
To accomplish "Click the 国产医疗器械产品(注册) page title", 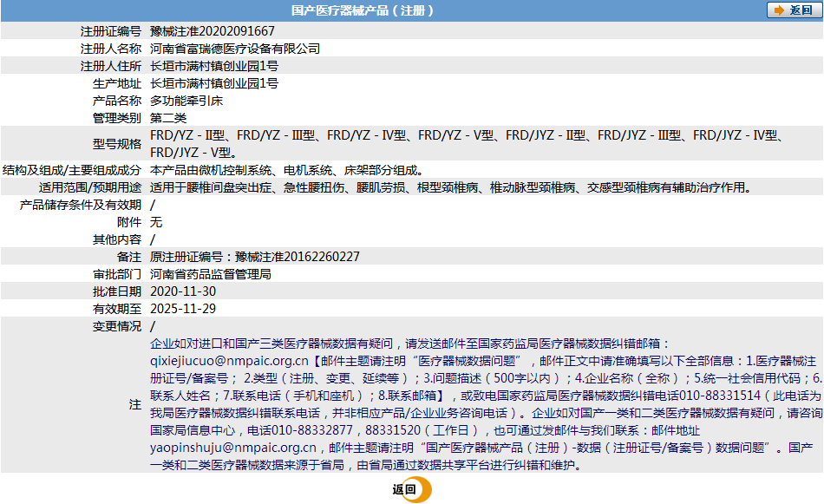I will pos(363,11).
